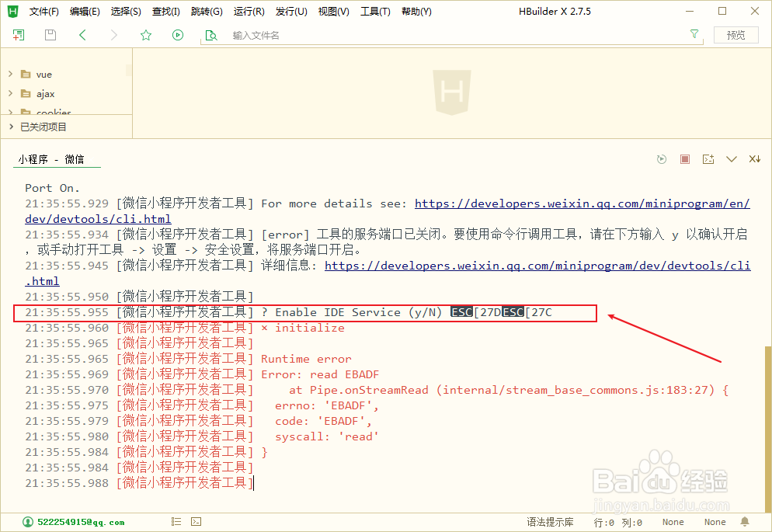The height and width of the screenshot is (532, 772).
Task: Click the file search icon
Action: [211, 35]
